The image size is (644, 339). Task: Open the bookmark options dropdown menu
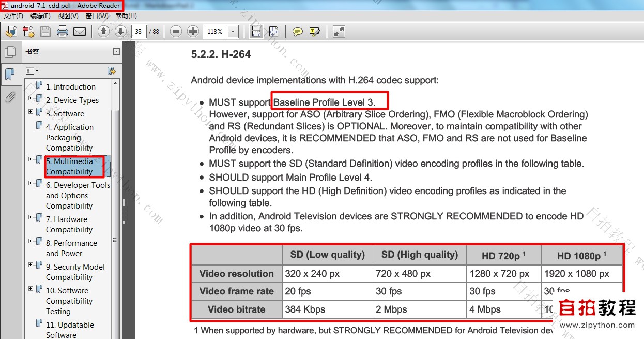coord(32,70)
